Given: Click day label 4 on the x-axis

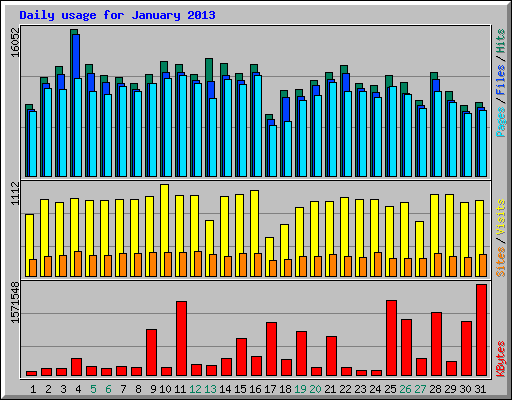Looking at the screenshot, I should pos(78,389).
